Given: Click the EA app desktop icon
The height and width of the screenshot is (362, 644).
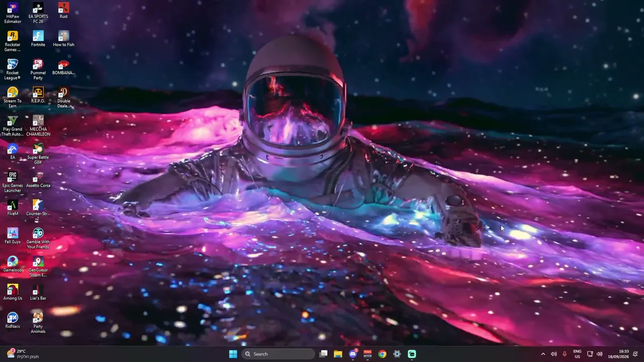Looking at the screenshot, I should point(13,151).
